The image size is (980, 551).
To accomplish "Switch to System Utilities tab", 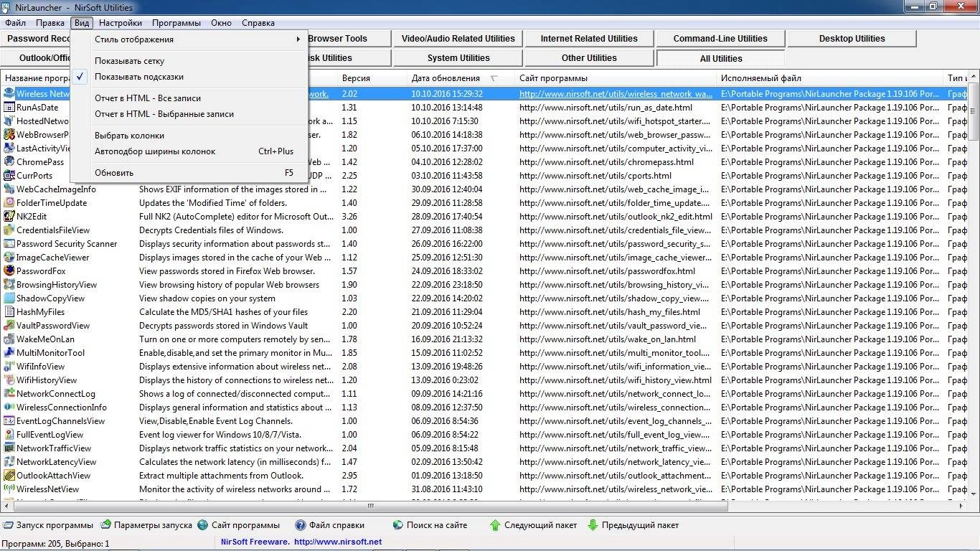I will [458, 58].
